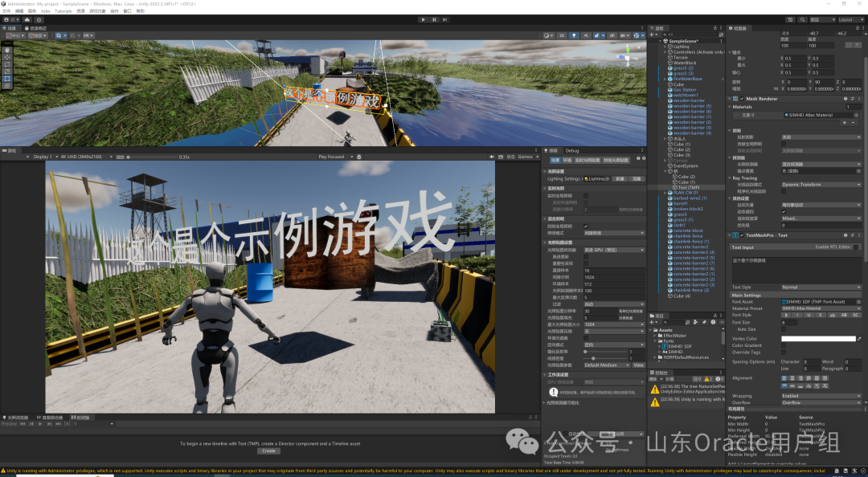Open the Text Style Normal dropdown

tap(821, 287)
